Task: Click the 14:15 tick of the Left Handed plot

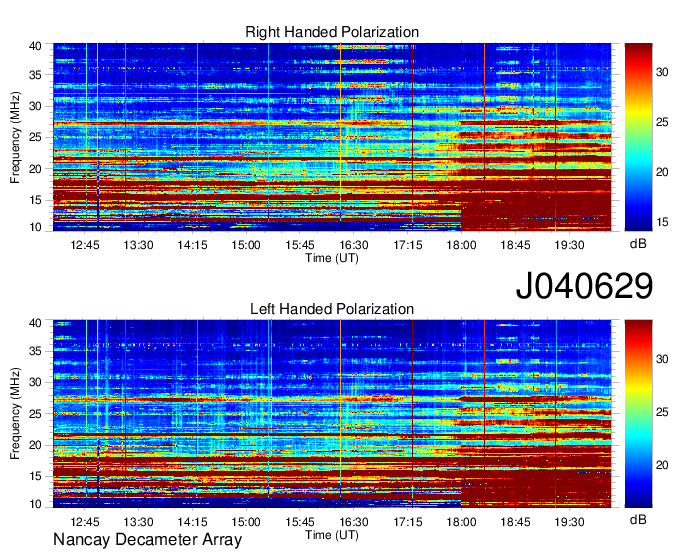Action: pos(192,522)
